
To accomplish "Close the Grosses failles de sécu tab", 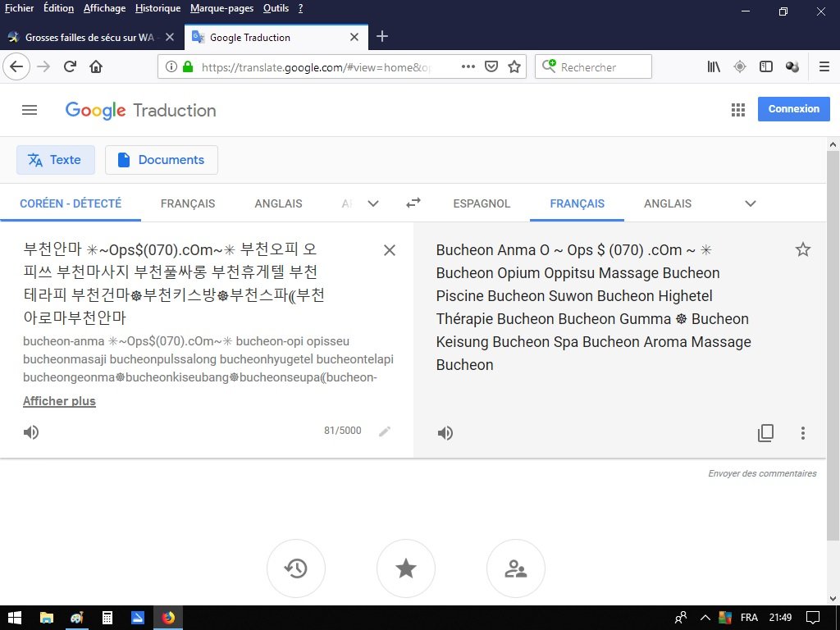I will coord(170,37).
